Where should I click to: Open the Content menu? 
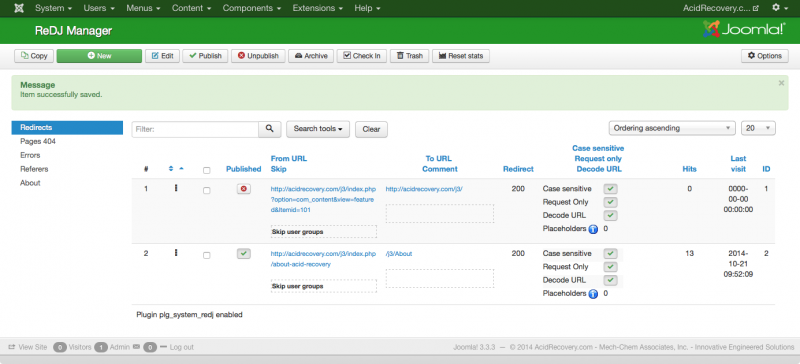click(x=191, y=8)
